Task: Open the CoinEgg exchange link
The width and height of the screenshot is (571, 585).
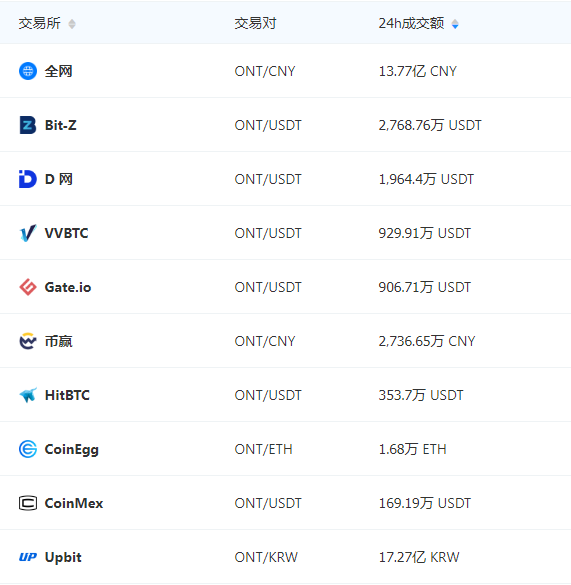Action: pos(72,449)
